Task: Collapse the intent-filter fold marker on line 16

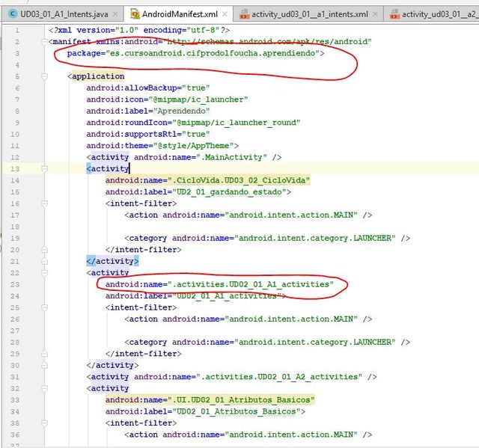Action: tap(44, 203)
